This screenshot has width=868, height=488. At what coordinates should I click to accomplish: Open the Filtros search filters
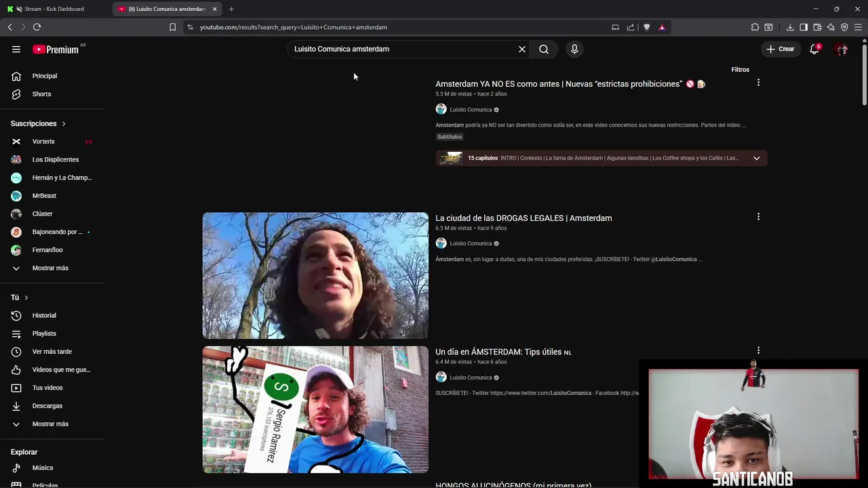point(740,70)
